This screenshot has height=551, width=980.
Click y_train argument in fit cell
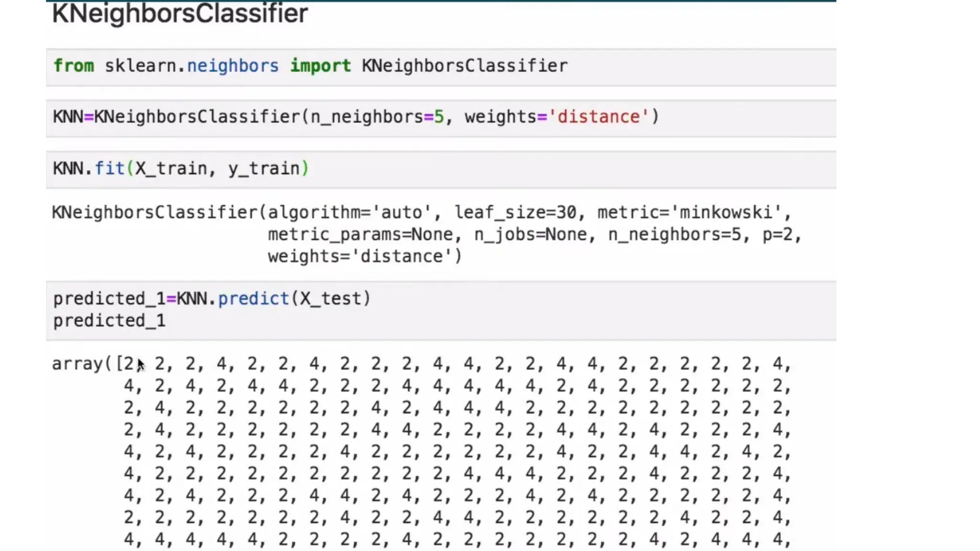(x=264, y=168)
